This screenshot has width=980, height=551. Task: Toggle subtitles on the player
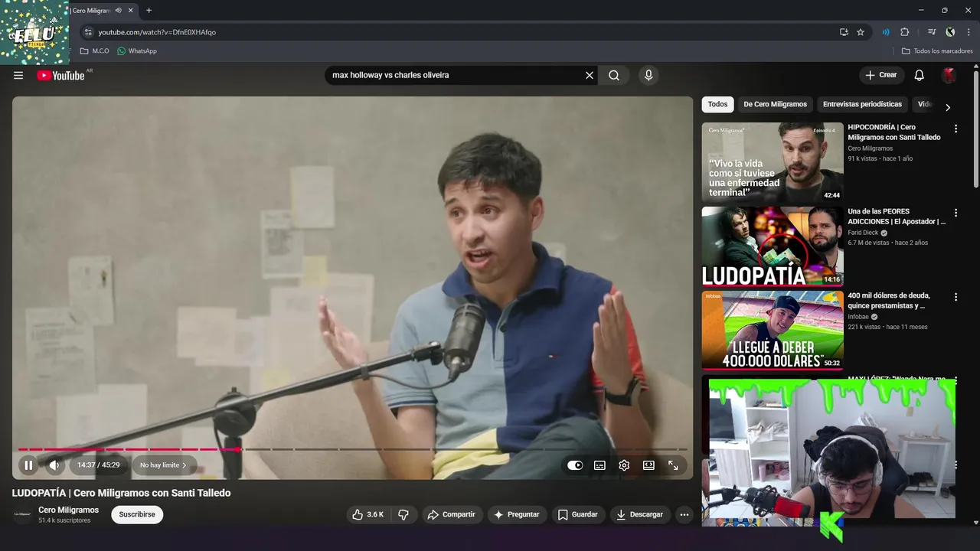click(x=599, y=465)
